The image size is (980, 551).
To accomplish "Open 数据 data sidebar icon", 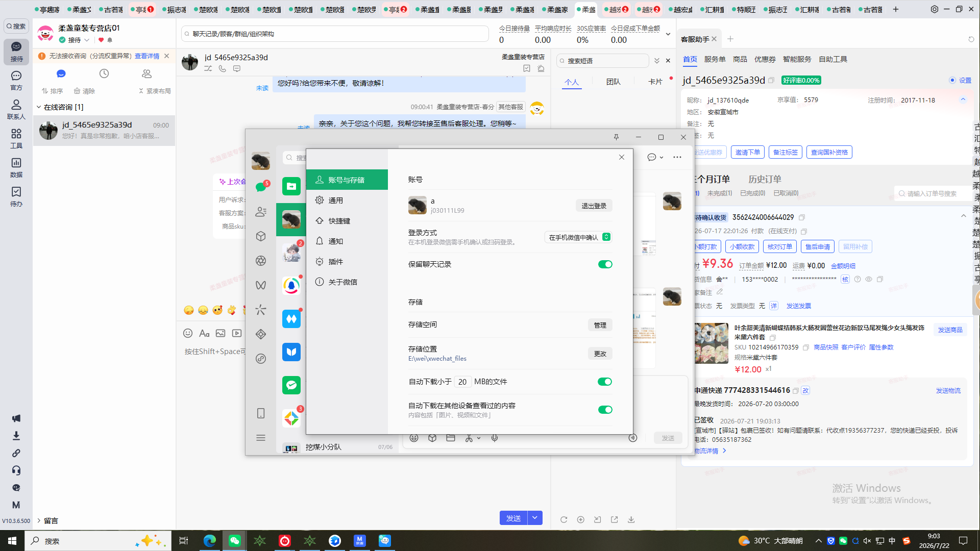I will coord(16,167).
